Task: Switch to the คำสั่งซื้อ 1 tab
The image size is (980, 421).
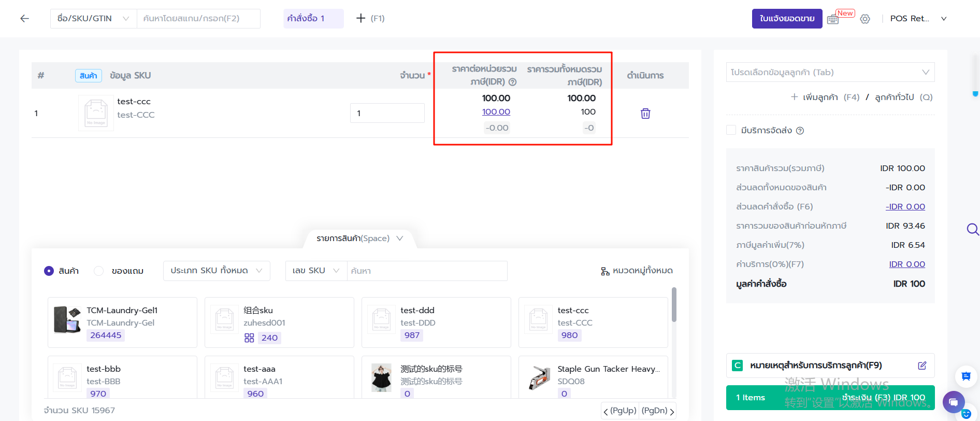Action: click(313, 19)
